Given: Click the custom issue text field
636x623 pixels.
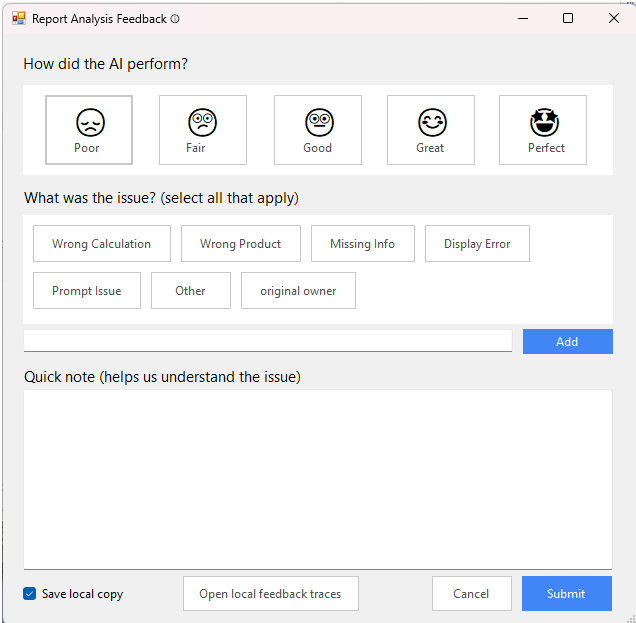Looking at the screenshot, I should pyautogui.click(x=267, y=341).
